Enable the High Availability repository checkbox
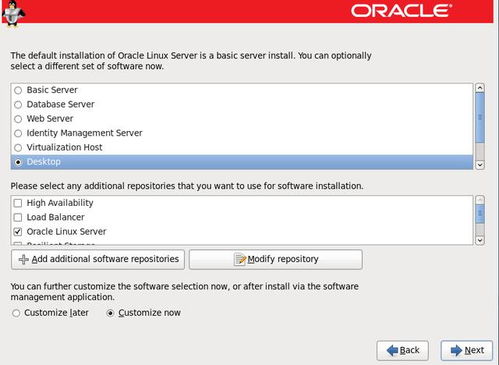 [x=18, y=203]
